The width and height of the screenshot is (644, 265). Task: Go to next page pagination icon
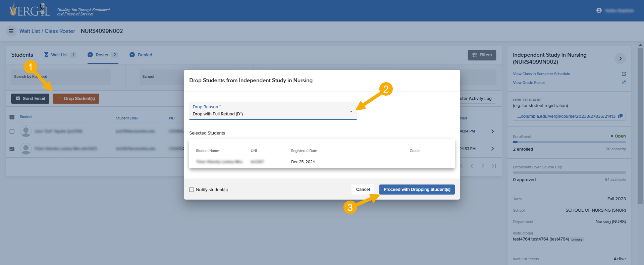483,166
